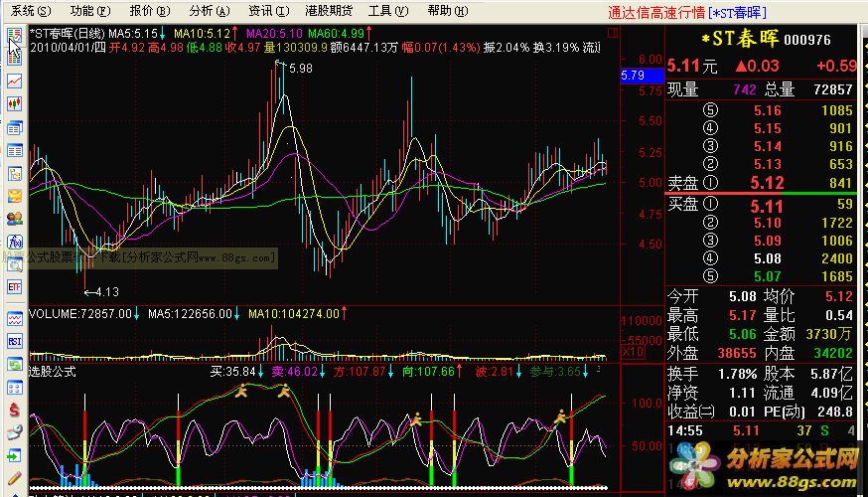Click the 选股公式 indicator label
Viewport: 868px width, 497px height.
[x=53, y=372]
